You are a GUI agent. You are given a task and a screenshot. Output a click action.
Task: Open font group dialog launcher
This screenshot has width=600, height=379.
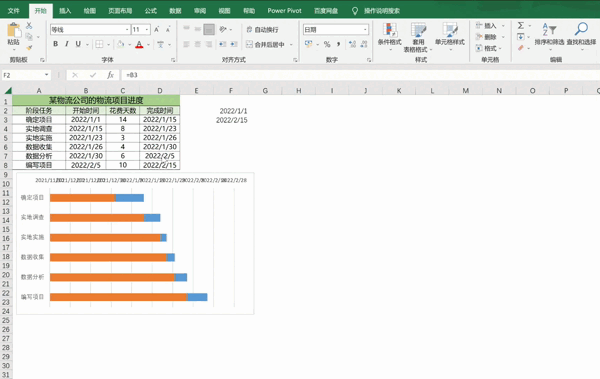(x=173, y=60)
